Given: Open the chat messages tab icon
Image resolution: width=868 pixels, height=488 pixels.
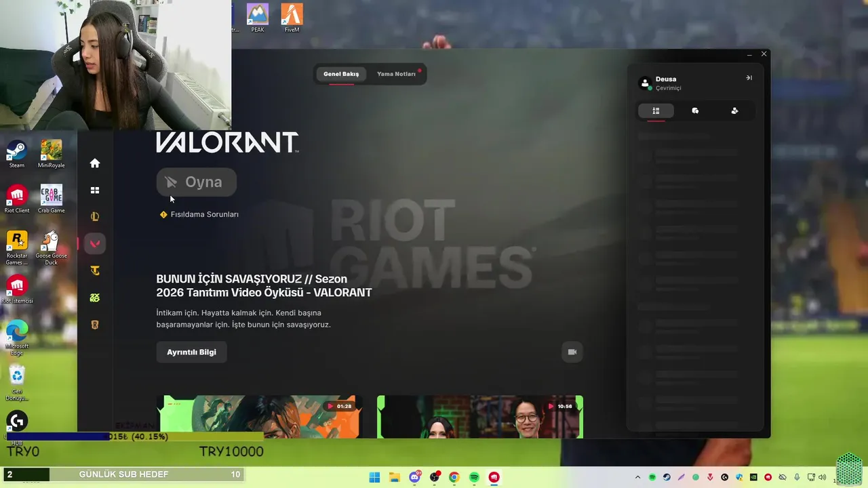Looking at the screenshot, I should coord(695,110).
